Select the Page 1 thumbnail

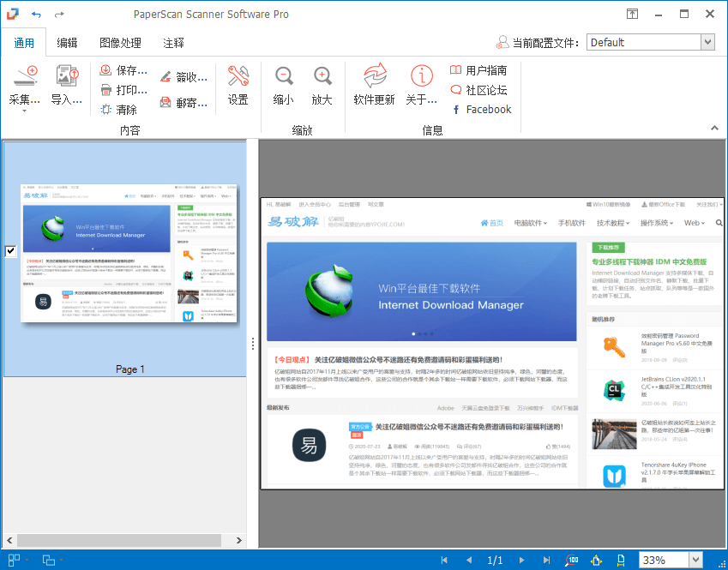(x=129, y=253)
